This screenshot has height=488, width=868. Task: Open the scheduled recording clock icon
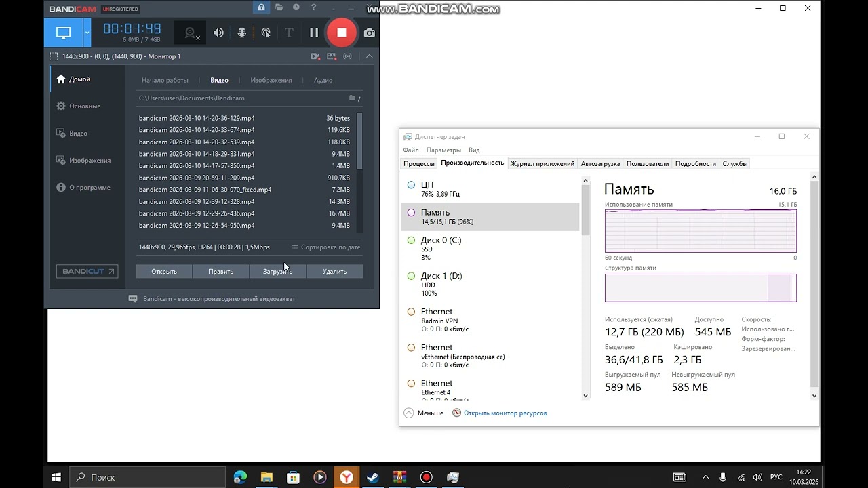tap(296, 7)
